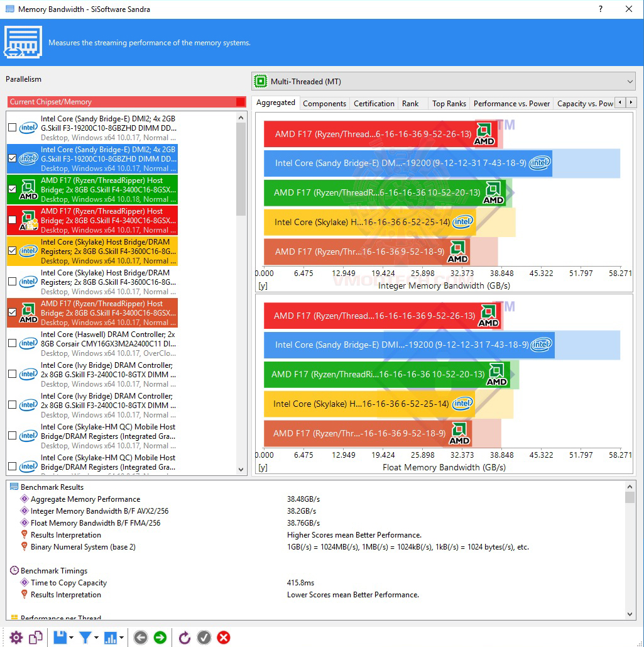Screen dimensions: 644x647
Task: Select the second Ivy Bridge DRAM Controller checkbox
Action: coord(13,405)
